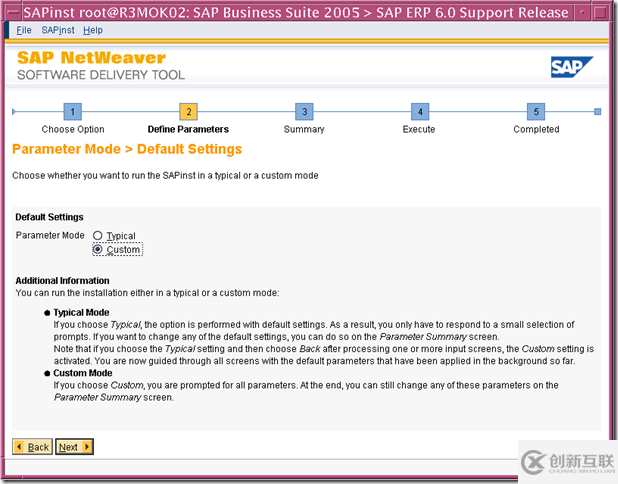618x484 pixels.
Task: Open the window menu button at title bar left
Action: pos(14,13)
